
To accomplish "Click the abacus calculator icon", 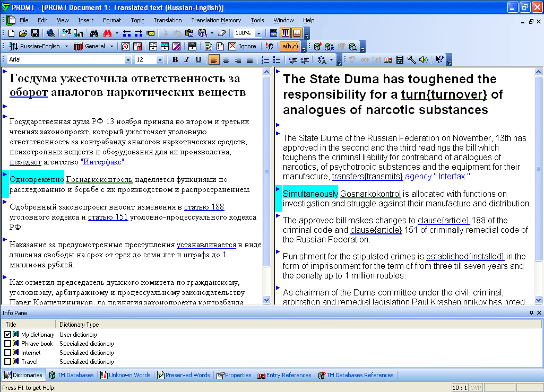I will click(x=400, y=59).
